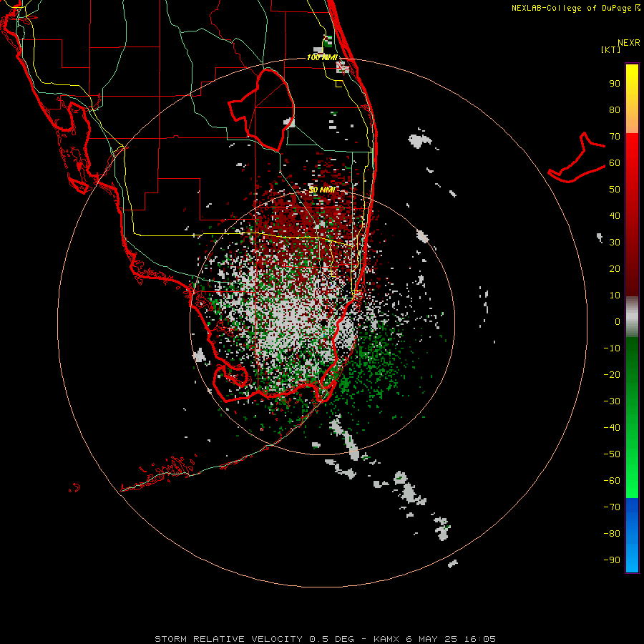Click the positive 70 knot scale label
Viewport: 644px width, 644px height.
(615, 137)
